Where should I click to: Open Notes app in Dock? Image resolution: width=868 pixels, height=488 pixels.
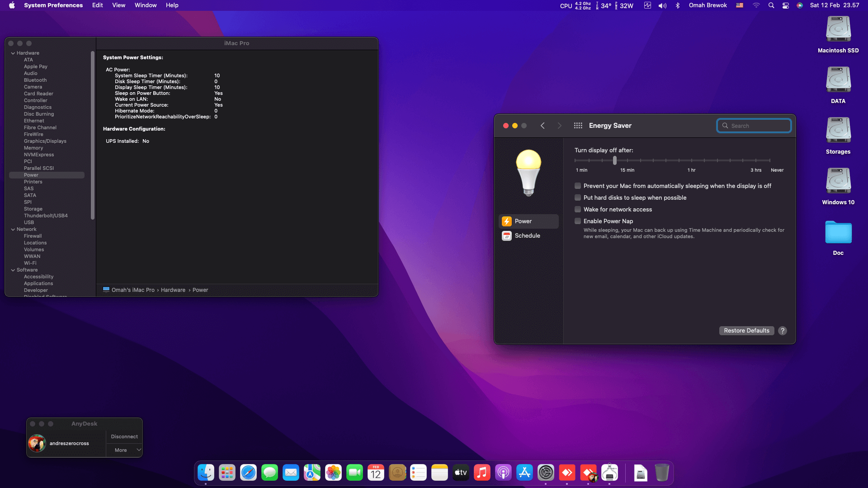440,473
